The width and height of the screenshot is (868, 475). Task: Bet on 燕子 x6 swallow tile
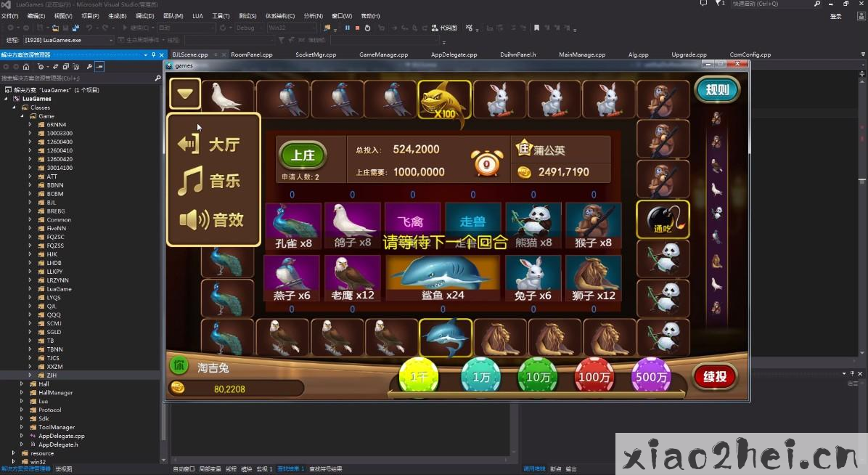click(292, 278)
